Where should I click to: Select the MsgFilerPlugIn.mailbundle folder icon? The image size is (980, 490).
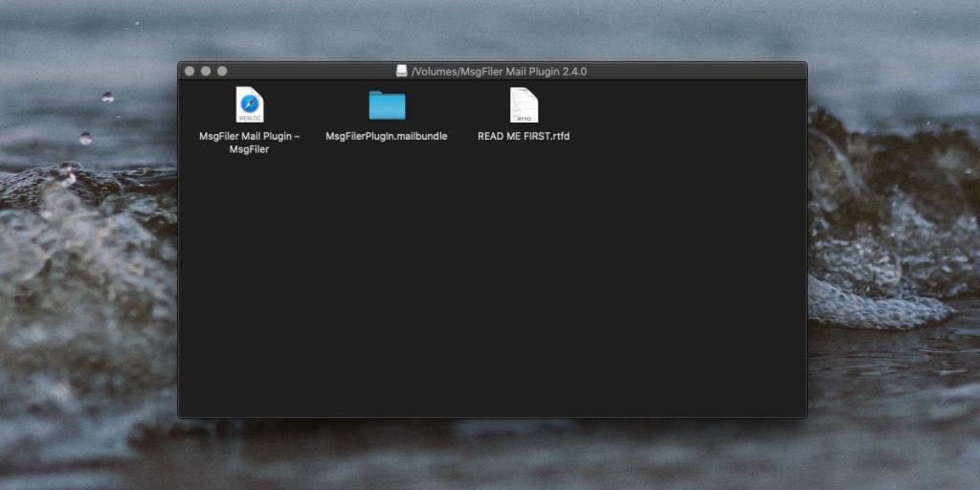387,105
